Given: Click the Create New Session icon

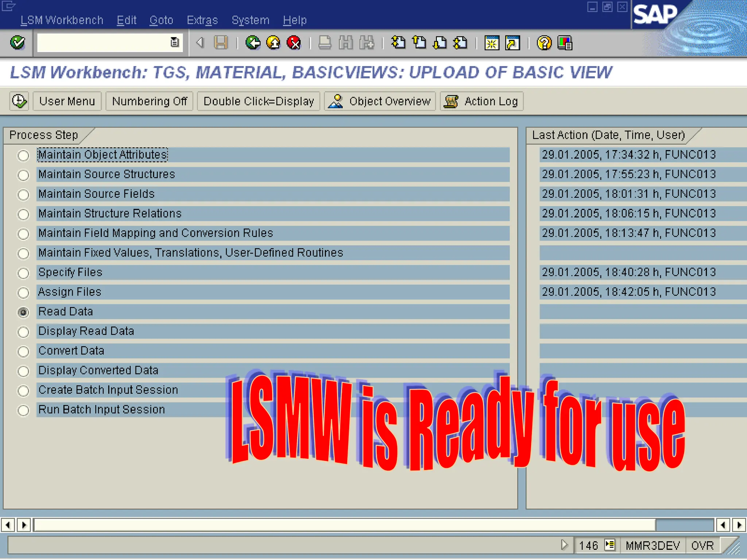Looking at the screenshot, I should tap(492, 43).
